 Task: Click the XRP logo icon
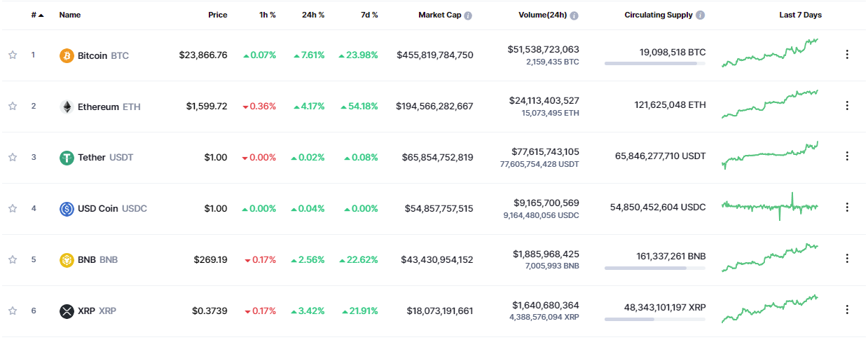click(x=67, y=311)
